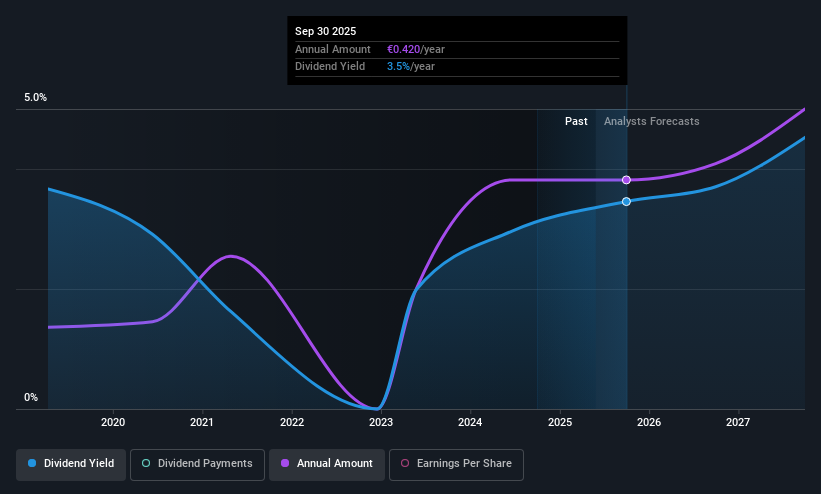The height and width of the screenshot is (494, 821).
Task: Show the Earnings Per Share series
Action: 456,464
